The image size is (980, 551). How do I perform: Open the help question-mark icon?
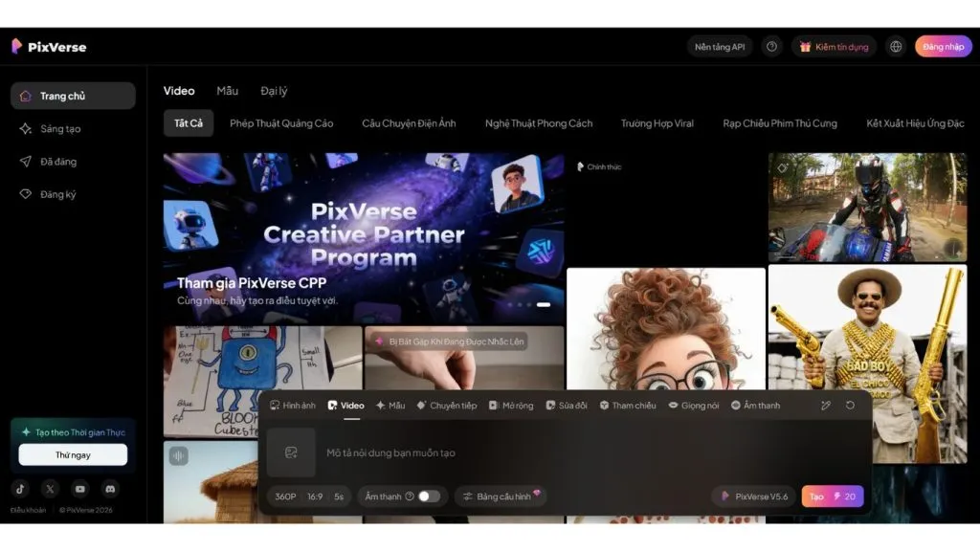pos(772,47)
